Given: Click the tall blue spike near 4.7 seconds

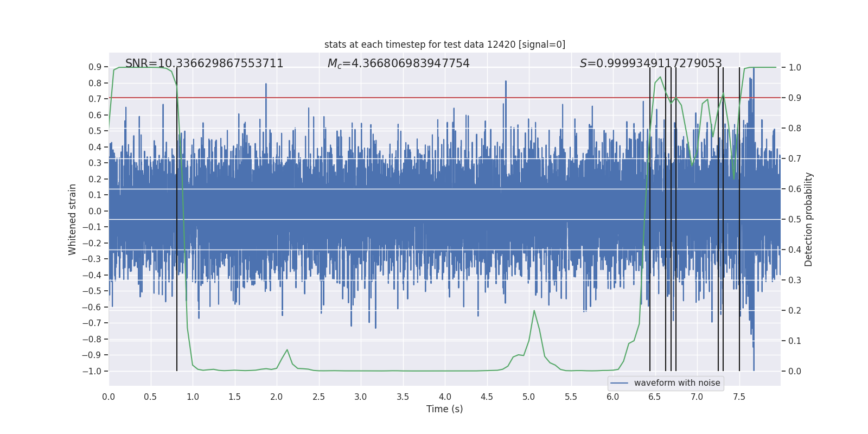Looking at the screenshot, I should 506,82.
